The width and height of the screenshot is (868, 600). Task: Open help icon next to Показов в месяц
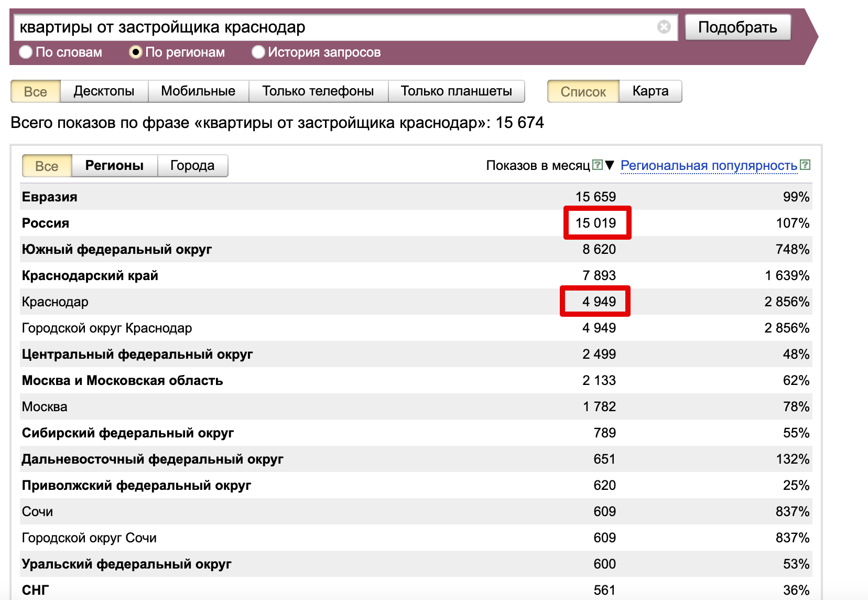tap(597, 165)
